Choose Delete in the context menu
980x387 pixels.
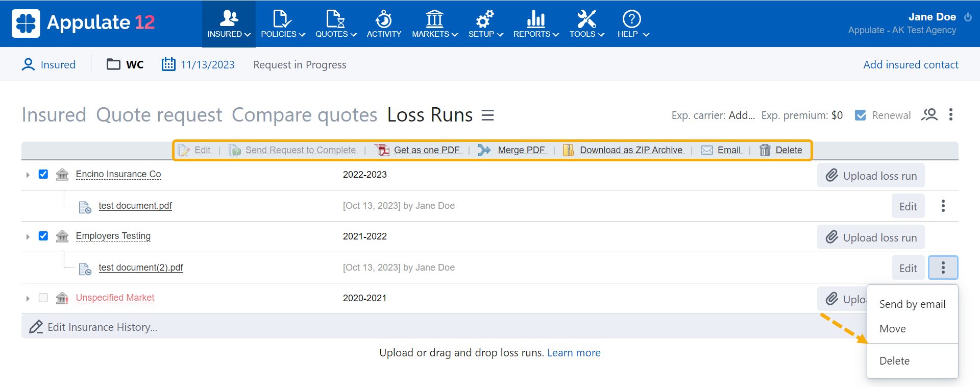(894, 361)
